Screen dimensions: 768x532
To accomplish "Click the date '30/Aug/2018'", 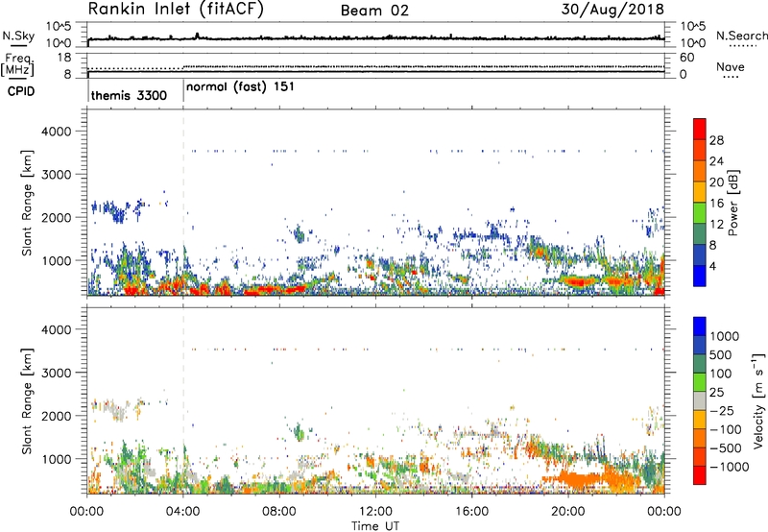I will 612,10.
